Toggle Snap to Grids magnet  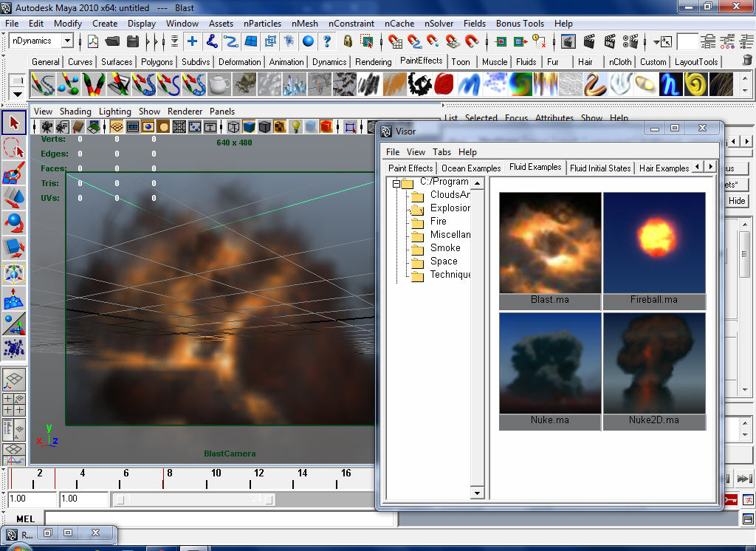coord(396,41)
